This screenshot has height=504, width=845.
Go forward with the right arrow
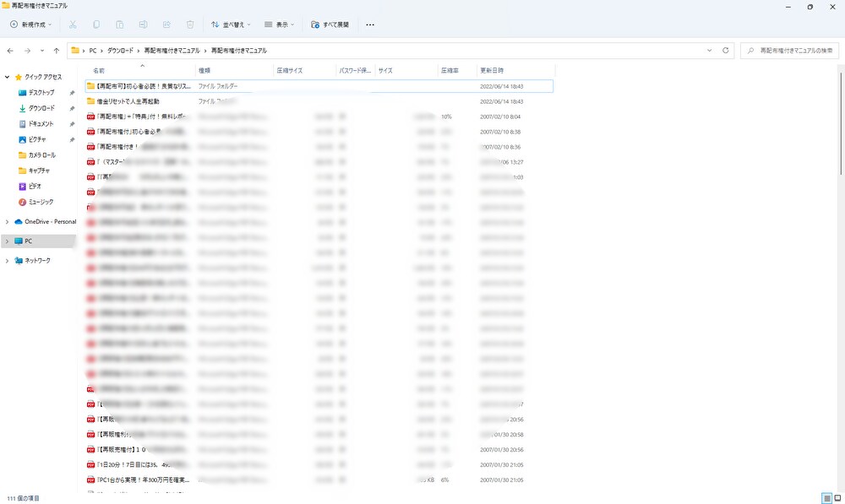[x=27, y=51]
